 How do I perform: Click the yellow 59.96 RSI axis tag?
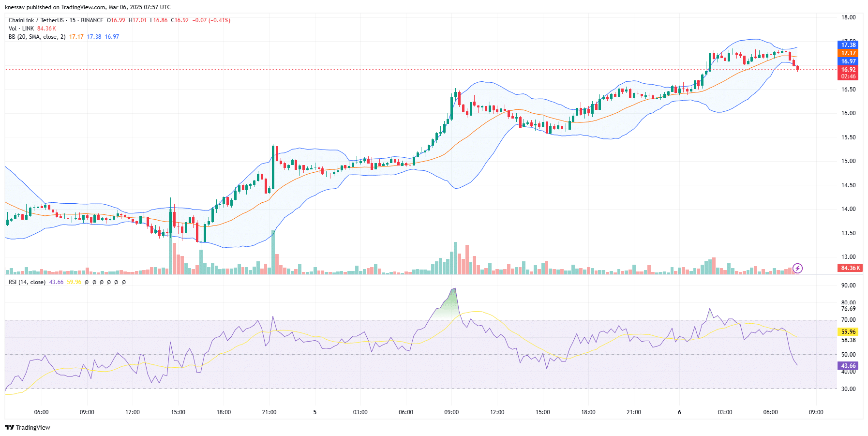[848, 332]
